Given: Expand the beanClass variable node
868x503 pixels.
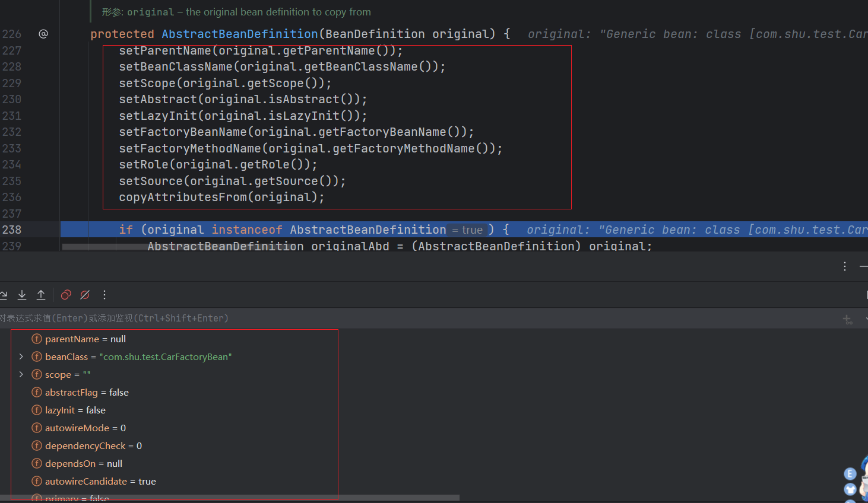Looking at the screenshot, I should click(x=21, y=356).
